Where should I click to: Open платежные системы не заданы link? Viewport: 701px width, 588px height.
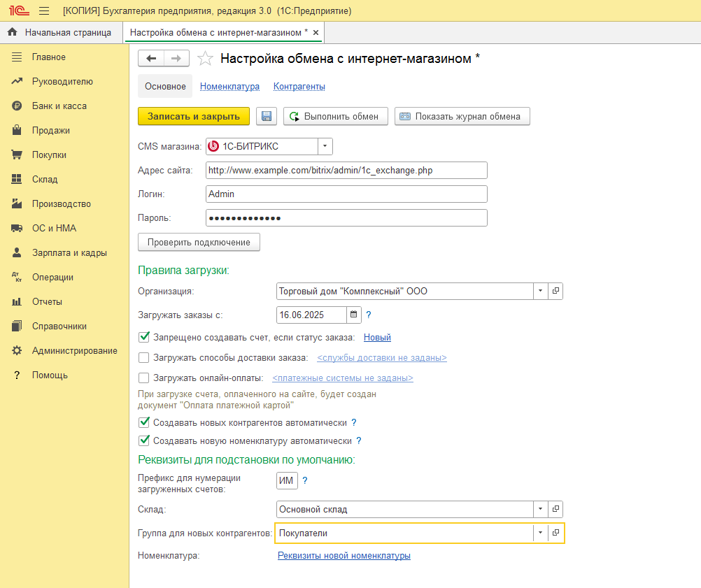[x=342, y=378]
